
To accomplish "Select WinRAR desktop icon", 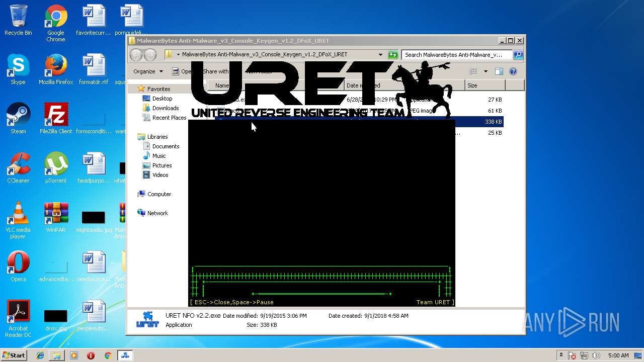I will pyautogui.click(x=56, y=217).
